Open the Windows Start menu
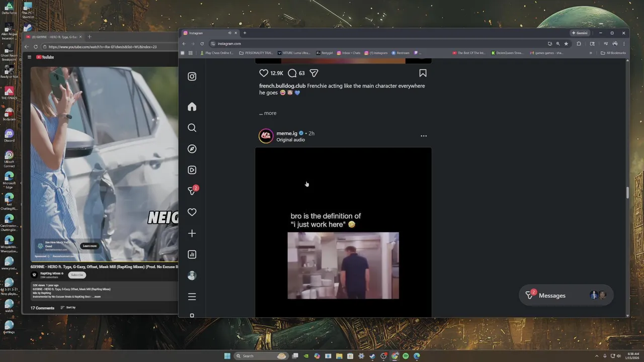The width and height of the screenshot is (644, 362). [227, 356]
